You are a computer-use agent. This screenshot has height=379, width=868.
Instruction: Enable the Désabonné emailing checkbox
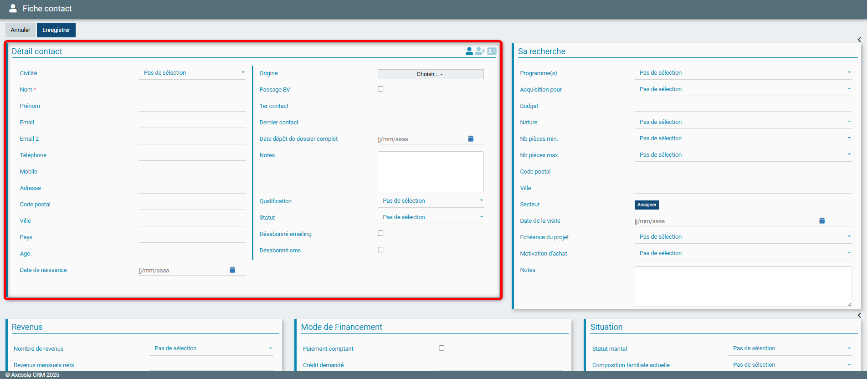(380, 234)
